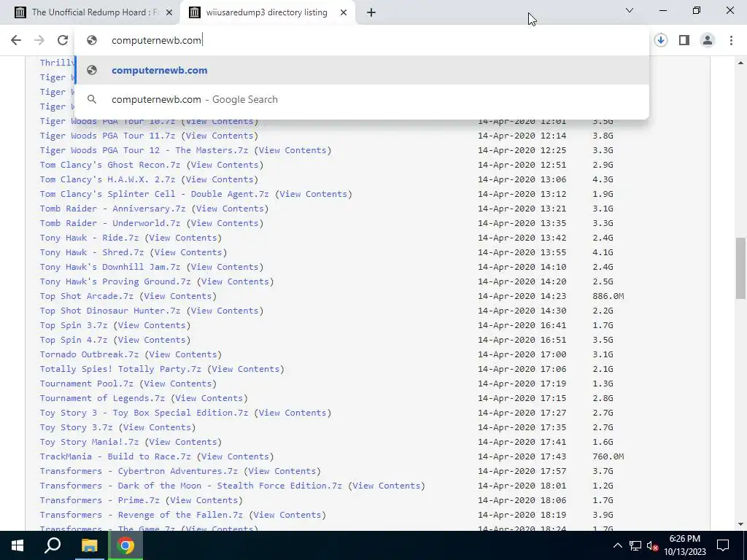Image resolution: width=747 pixels, height=560 pixels.
Task: Download Tony Hawk's Proving Ground.7z
Action: click(115, 281)
